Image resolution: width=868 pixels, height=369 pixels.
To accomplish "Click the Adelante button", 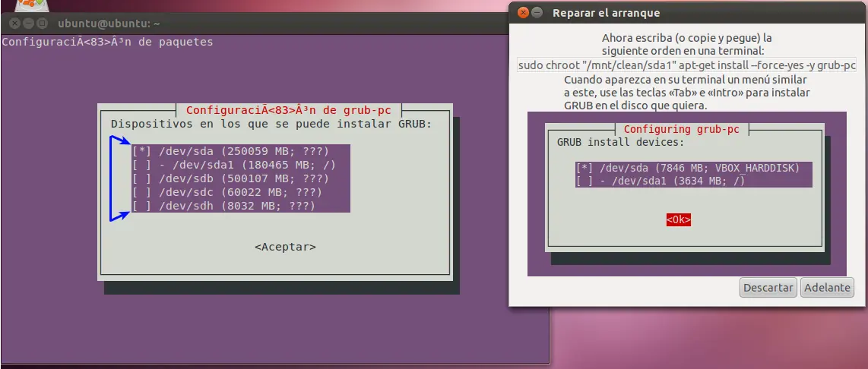I will [x=827, y=288].
